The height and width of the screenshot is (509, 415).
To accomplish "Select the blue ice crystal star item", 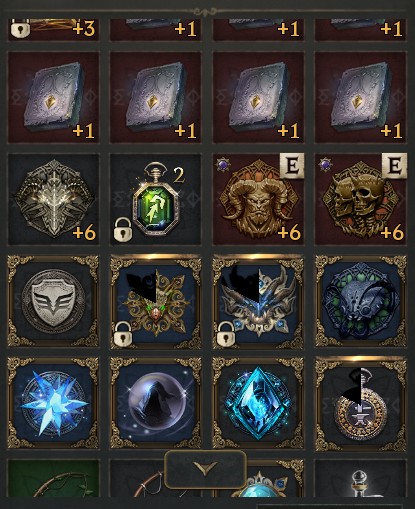I will coord(53,403).
